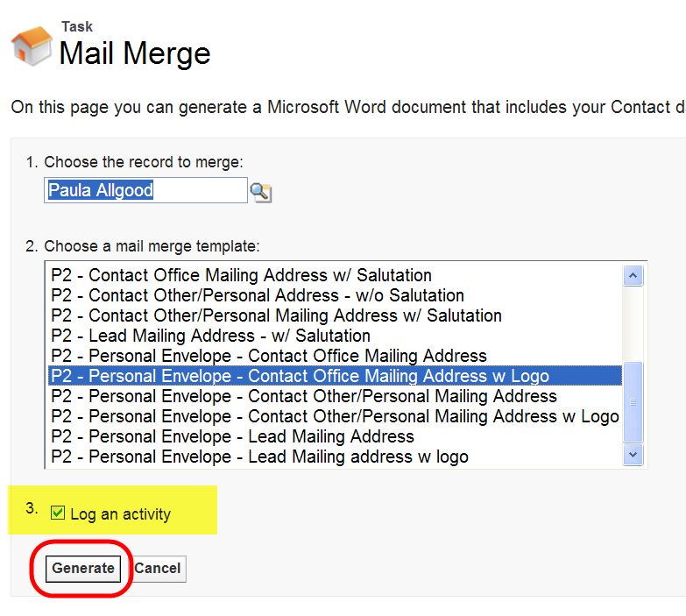The width and height of the screenshot is (686, 616).
Task: Click the Generate button
Action: pos(83,569)
